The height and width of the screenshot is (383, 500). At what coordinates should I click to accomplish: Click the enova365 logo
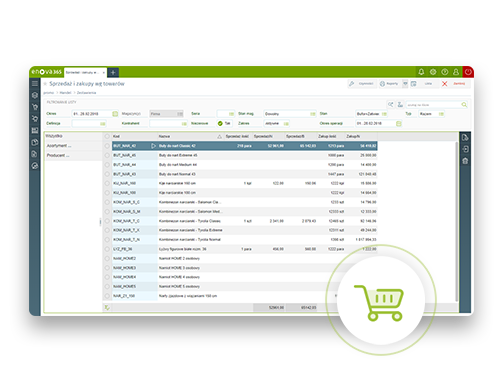[x=46, y=72]
